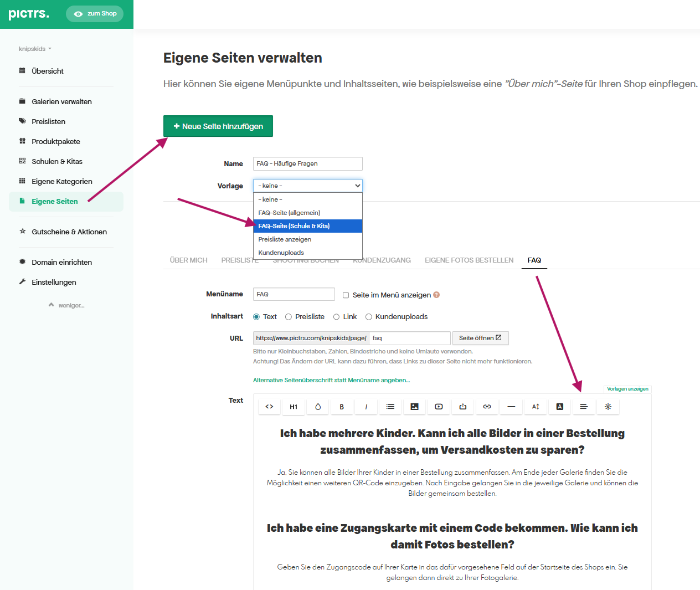Click Seite öffnen button

(480, 338)
